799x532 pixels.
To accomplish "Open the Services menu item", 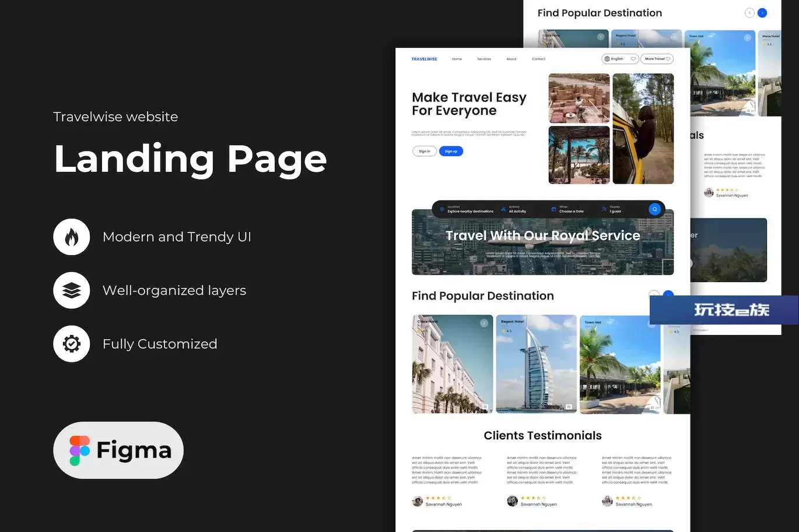I will (484, 59).
